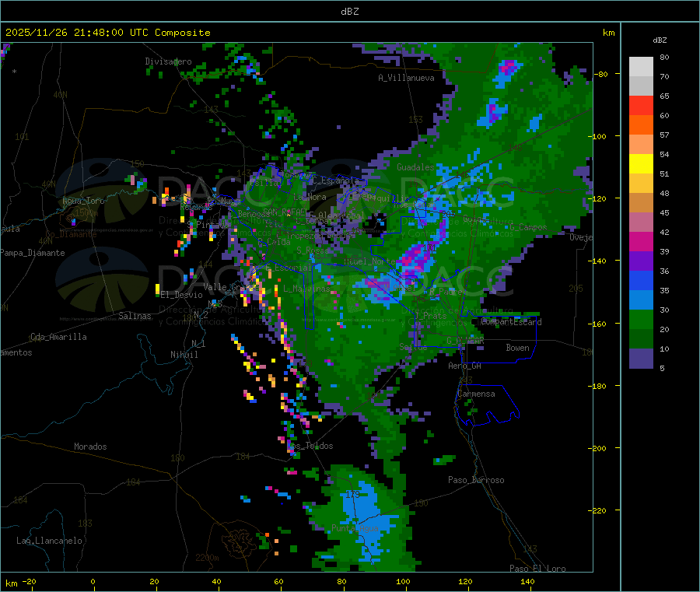Select the yellow legend swatch below 54

coord(641,163)
